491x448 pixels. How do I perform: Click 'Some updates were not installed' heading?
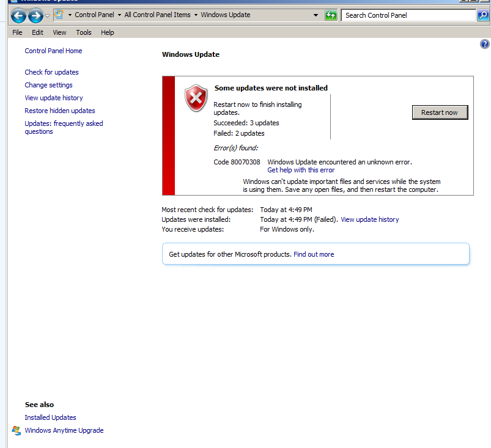click(x=271, y=88)
